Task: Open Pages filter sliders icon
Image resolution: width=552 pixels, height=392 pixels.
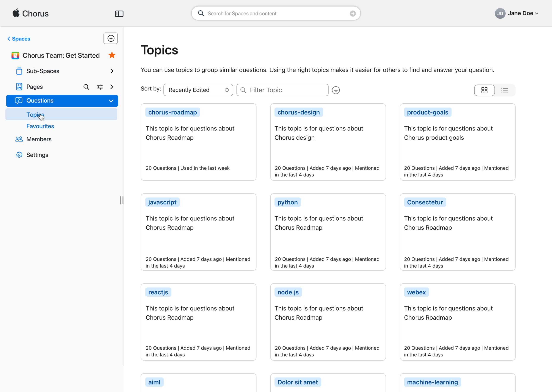Action: [x=100, y=87]
